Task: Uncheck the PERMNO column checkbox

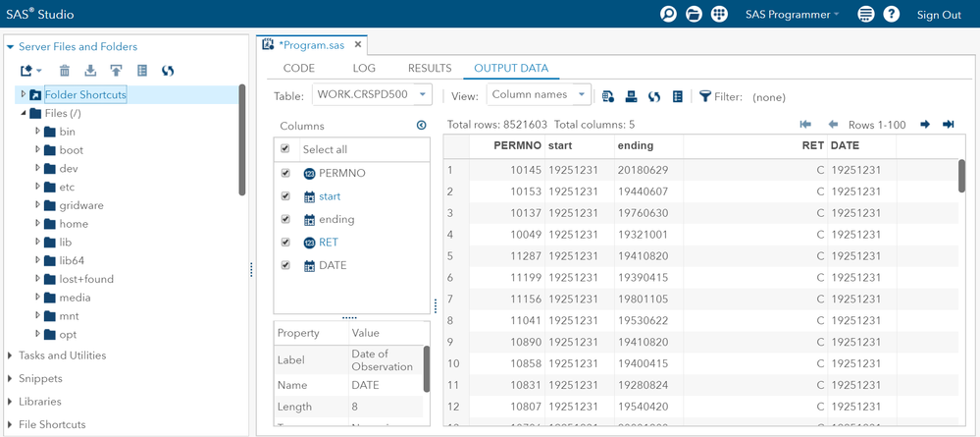Action: [x=285, y=173]
